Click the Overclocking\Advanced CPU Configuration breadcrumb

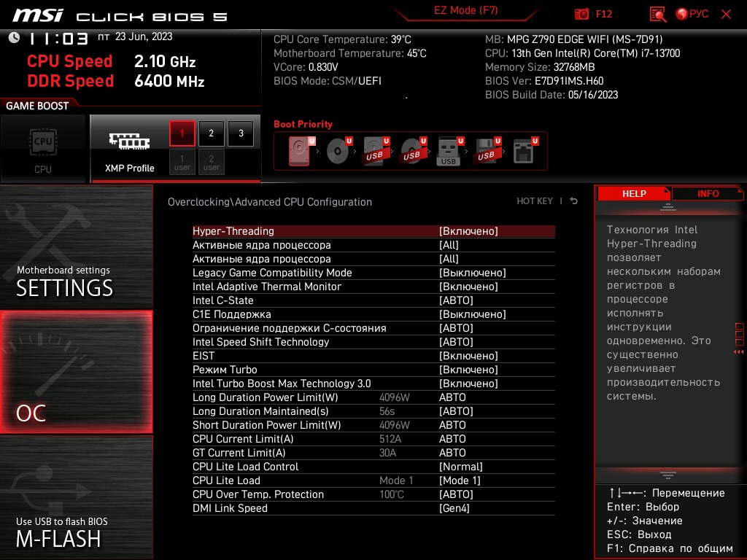click(270, 202)
